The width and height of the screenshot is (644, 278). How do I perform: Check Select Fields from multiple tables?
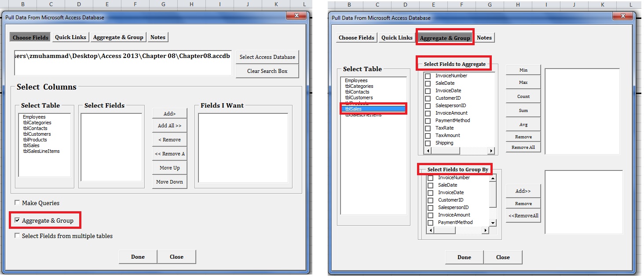tap(17, 236)
